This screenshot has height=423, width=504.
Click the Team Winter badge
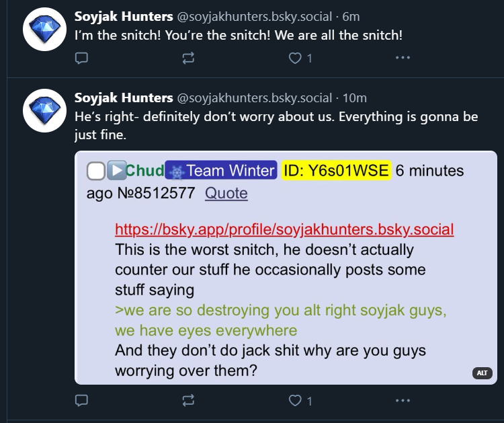pyautogui.click(x=220, y=171)
